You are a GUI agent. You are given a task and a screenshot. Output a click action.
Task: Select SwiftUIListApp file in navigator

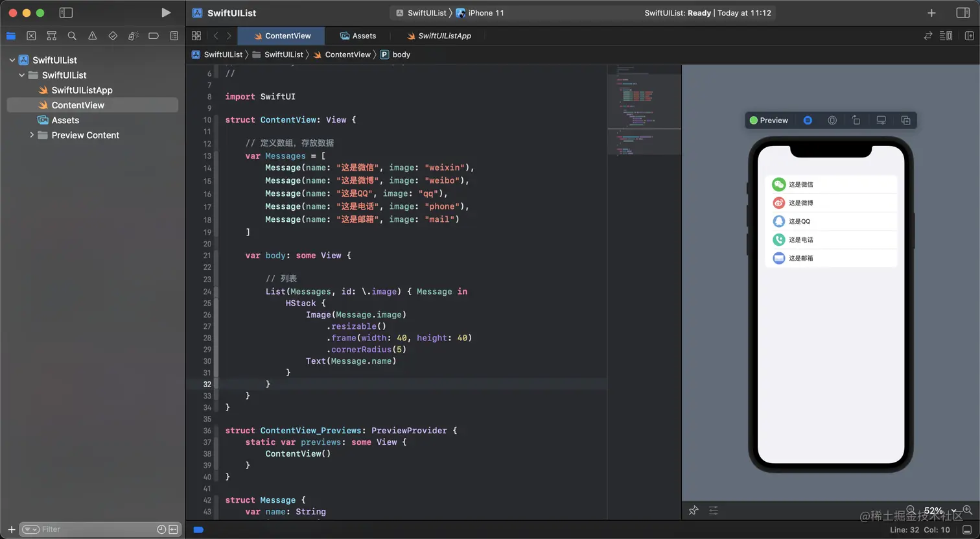click(92, 90)
